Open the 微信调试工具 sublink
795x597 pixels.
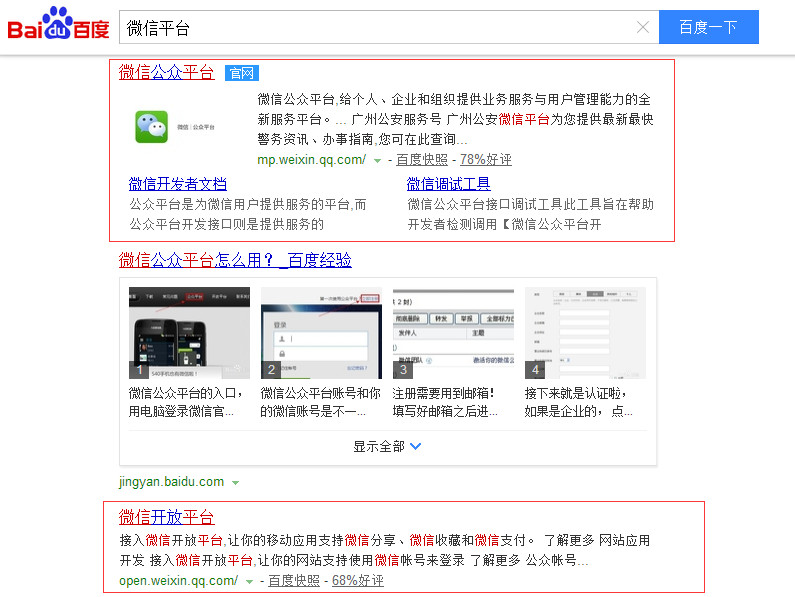(448, 184)
